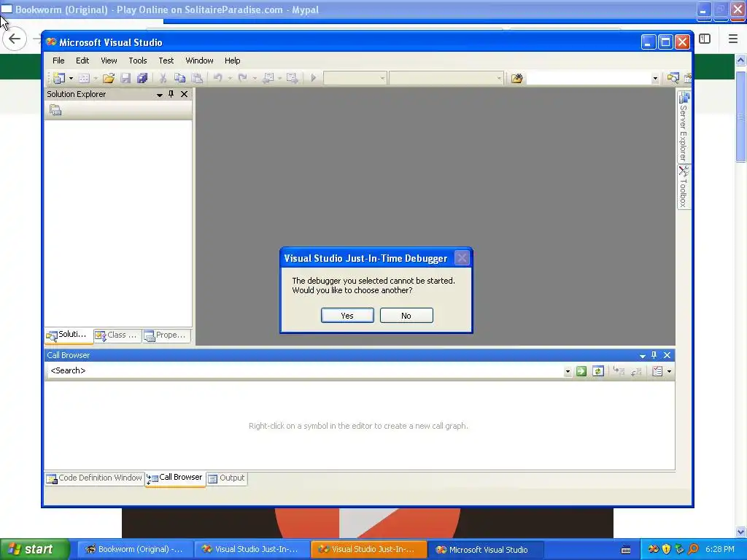
Task: Click Yes in the Just-In-Time Debugger dialog
Action: pyautogui.click(x=347, y=315)
